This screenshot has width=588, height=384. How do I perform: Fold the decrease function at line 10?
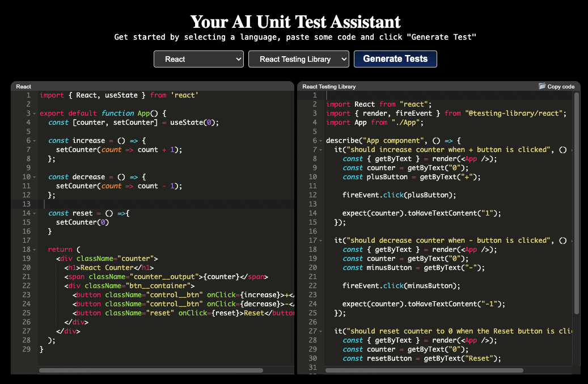coord(35,177)
